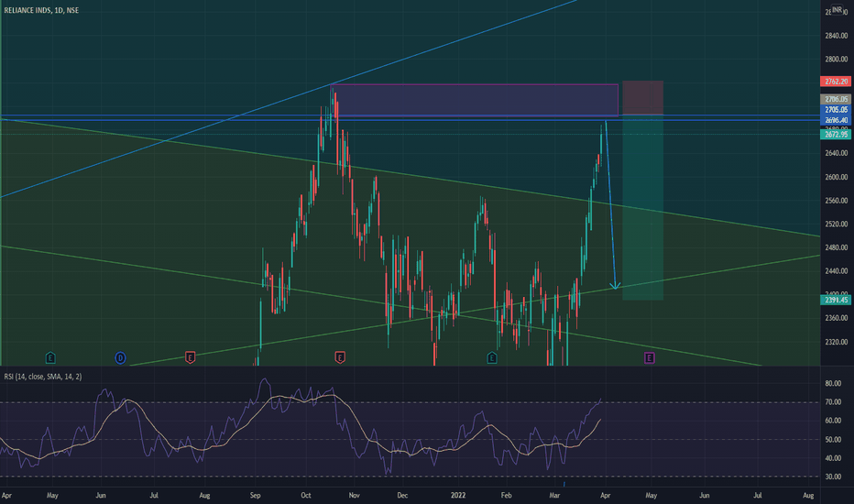Click the RSI 70.00 axis value

pos(833,402)
